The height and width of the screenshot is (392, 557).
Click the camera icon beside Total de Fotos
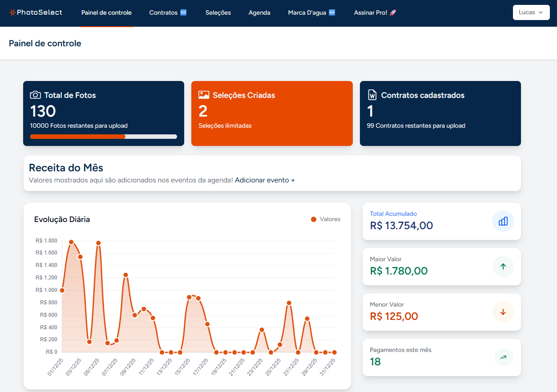(35, 95)
